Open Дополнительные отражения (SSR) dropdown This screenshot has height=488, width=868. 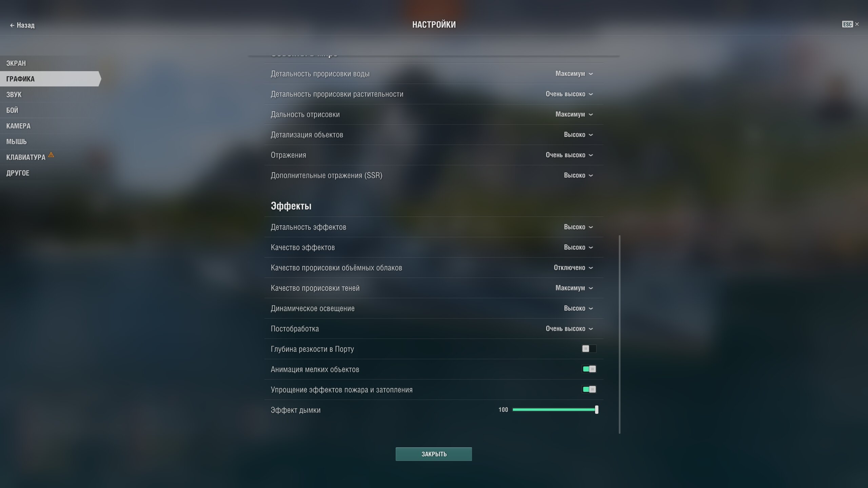[x=578, y=175]
